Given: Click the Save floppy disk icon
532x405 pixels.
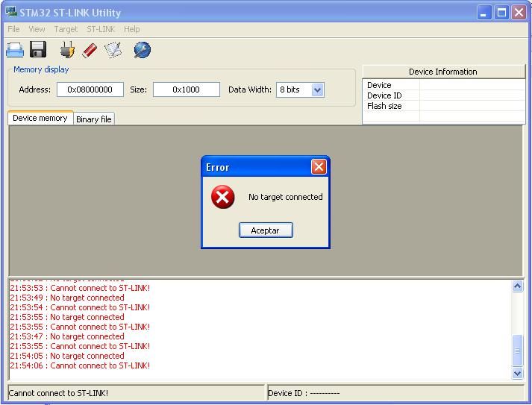Looking at the screenshot, I should (x=38, y=49).
